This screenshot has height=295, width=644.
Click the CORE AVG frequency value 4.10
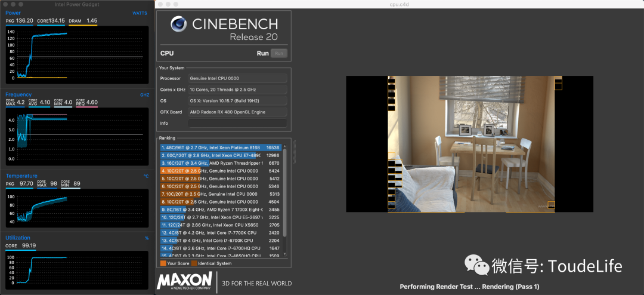45,102
